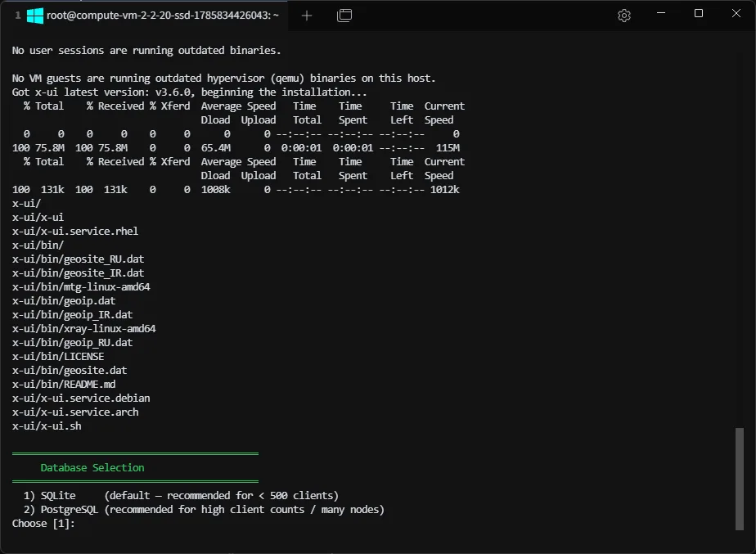Click 'x-ui/bin/README.md' line

tap(64, 385)
